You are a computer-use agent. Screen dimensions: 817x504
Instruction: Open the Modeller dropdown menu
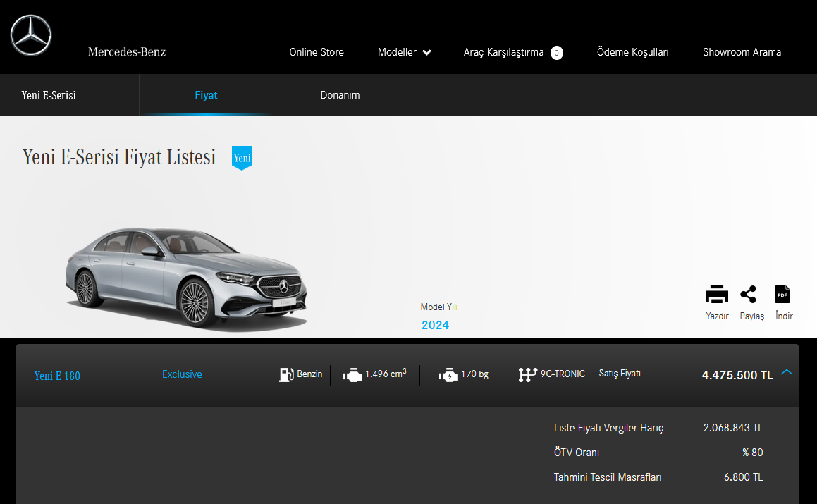click(x=404, y=52)
